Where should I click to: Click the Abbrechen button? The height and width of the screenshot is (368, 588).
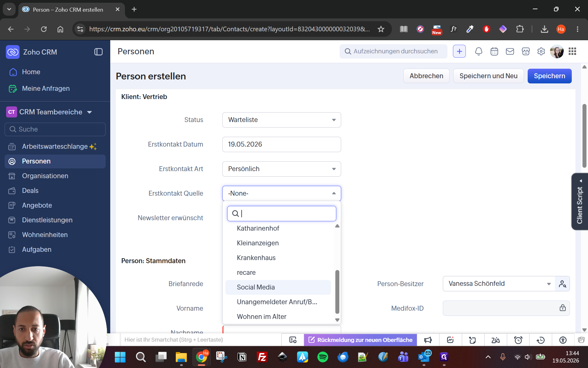coord(426,76)
